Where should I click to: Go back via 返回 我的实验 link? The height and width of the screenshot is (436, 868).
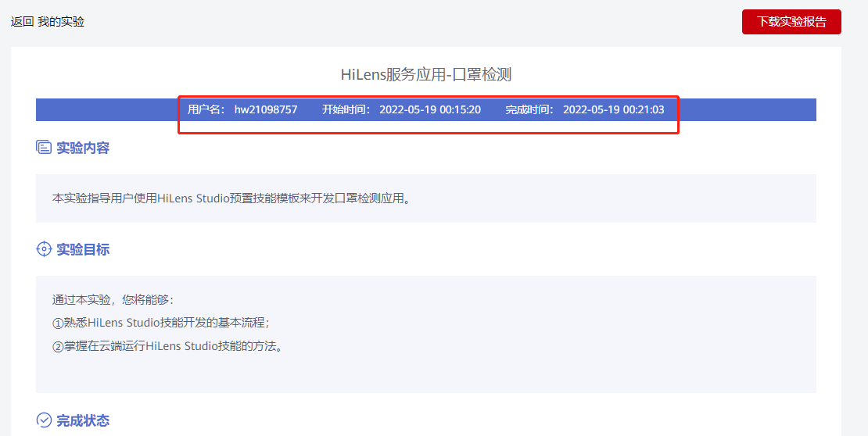[x=48, y=22]
